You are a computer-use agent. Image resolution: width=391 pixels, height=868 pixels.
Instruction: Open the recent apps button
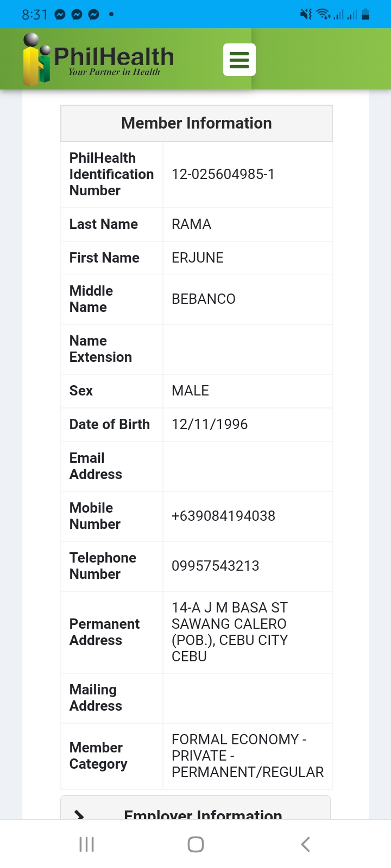click(87, 844)
